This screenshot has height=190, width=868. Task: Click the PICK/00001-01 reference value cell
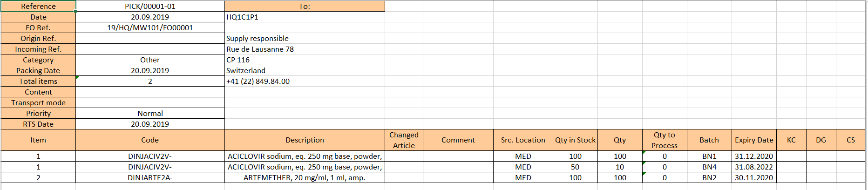click(150, 6)
